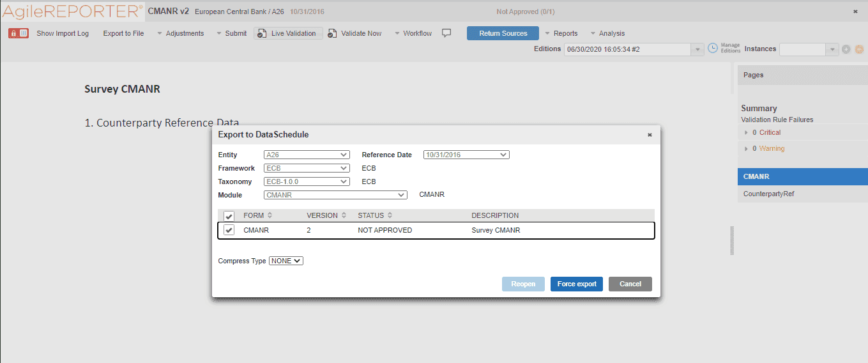This screenshot has width=868, height=363.
Task: Click the Manage Editions clock icon
Action: click(x=713, y=49)
